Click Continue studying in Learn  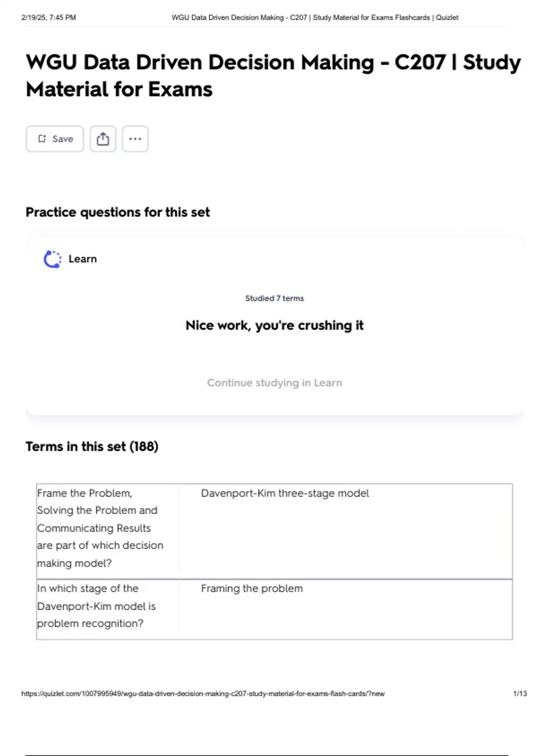pyautogui.click(x=274, y=383)
